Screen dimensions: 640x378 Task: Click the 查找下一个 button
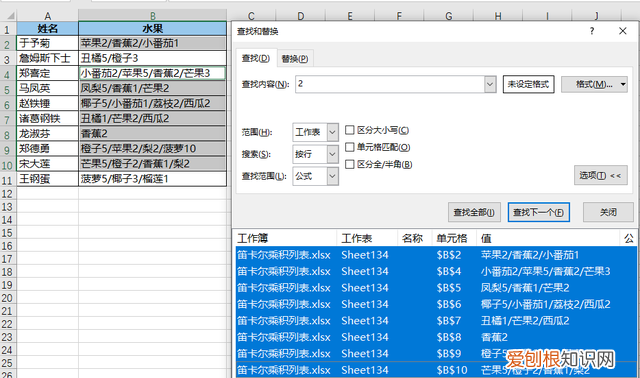[x=538, y=212]
